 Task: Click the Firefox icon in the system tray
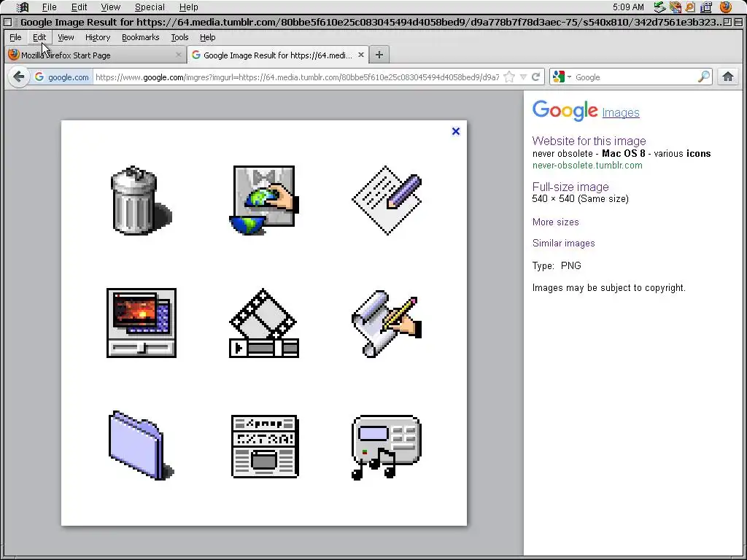[x=726, y=7]
